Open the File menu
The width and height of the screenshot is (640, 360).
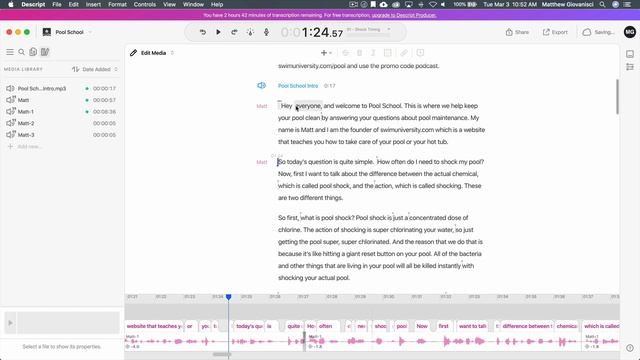(57, 4)
